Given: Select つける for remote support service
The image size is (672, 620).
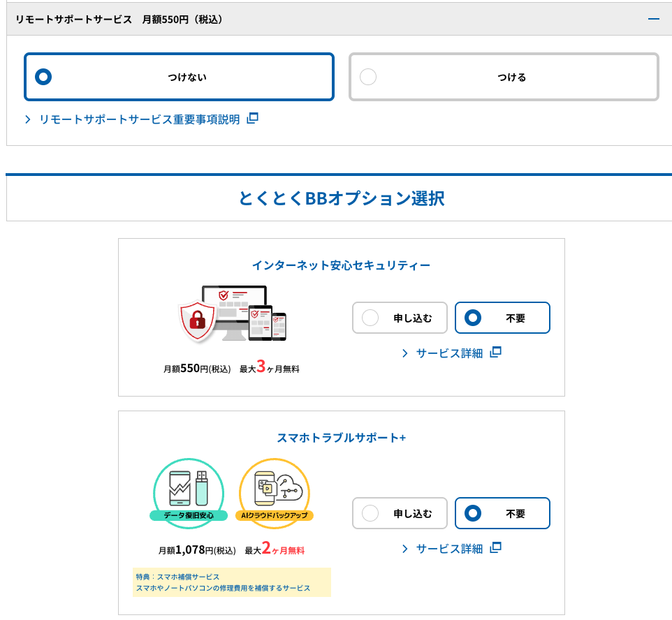Looking at the screenshot, I should pyautogui.click(x=504, y=77).
